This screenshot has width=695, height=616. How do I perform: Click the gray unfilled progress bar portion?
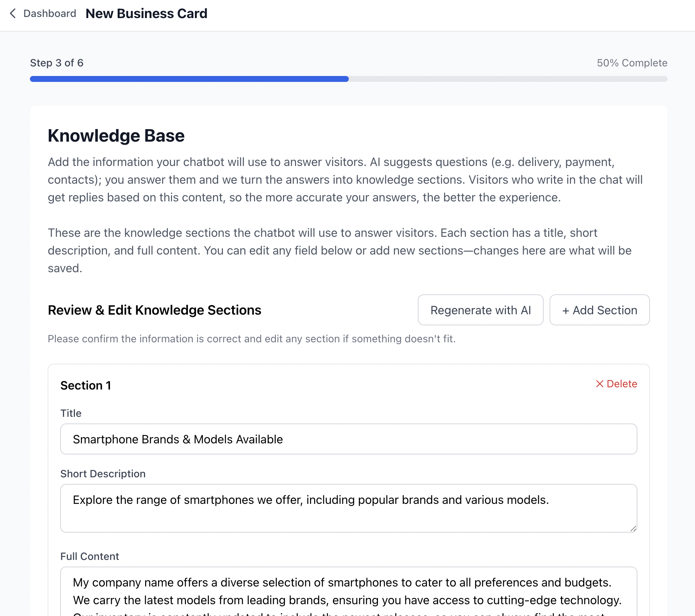(508, 79)
